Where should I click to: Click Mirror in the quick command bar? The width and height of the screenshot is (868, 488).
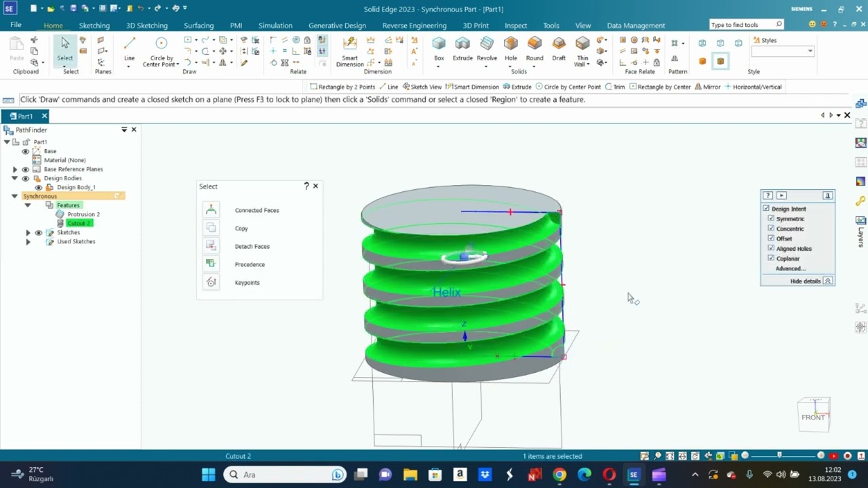point(707,87)
